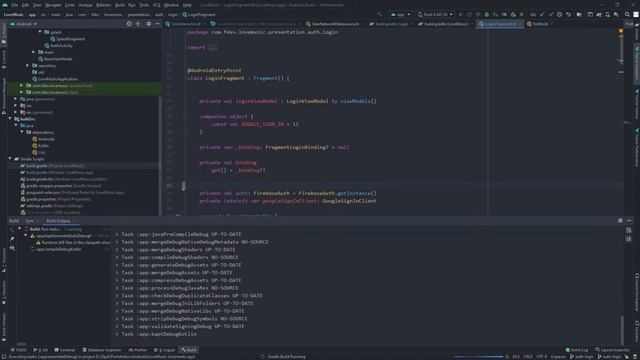Open the Layout Inspector button
Image resolution: width=640 pixels, height=360 pixels.
[x=612, y=350]
